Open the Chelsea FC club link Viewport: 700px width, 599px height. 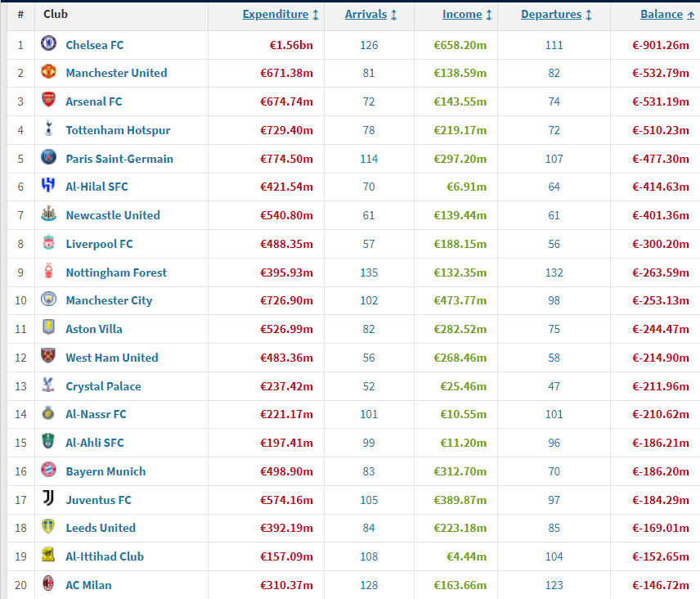click(95, 45)
